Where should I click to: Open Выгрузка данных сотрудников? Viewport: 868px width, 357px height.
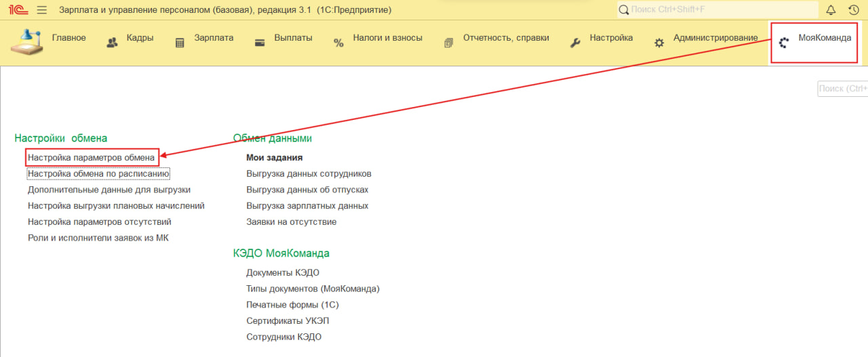point(309,173)
